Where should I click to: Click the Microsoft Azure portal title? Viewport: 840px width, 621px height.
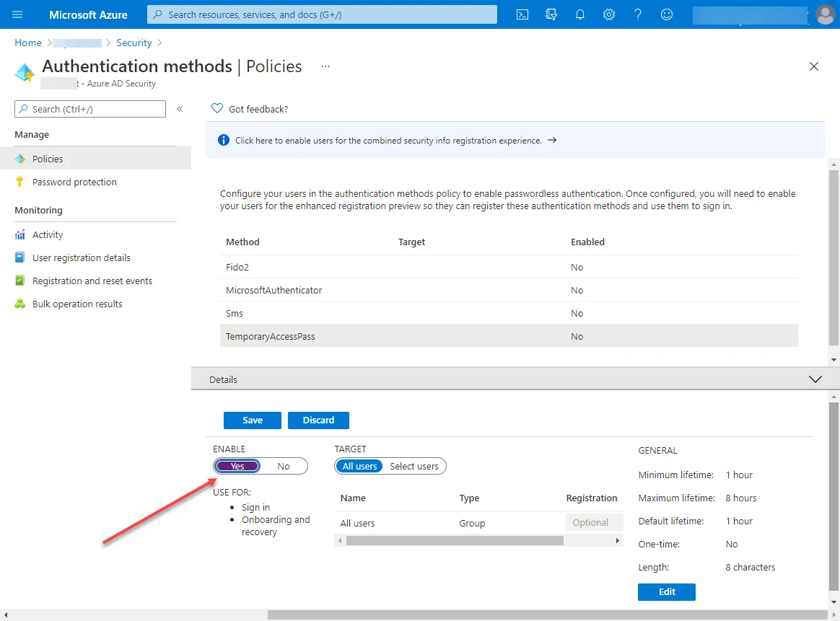click(88, 14)
